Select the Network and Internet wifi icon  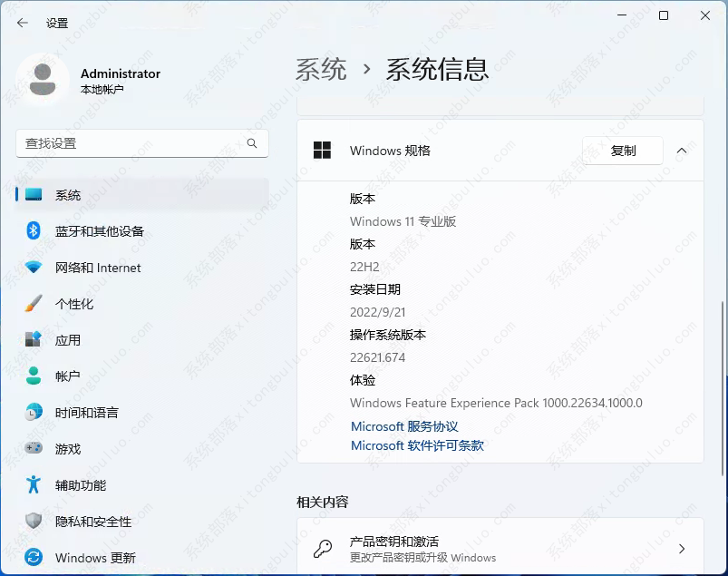(x=34, y=268)
